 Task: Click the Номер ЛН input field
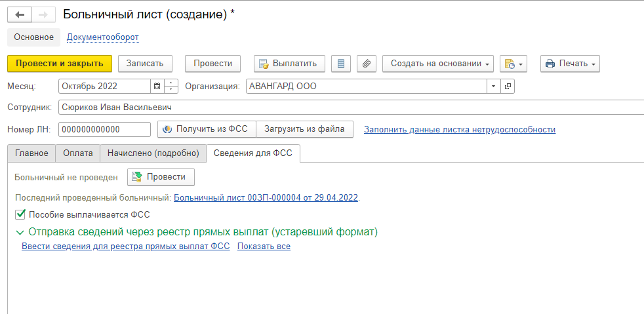(104, 129)
